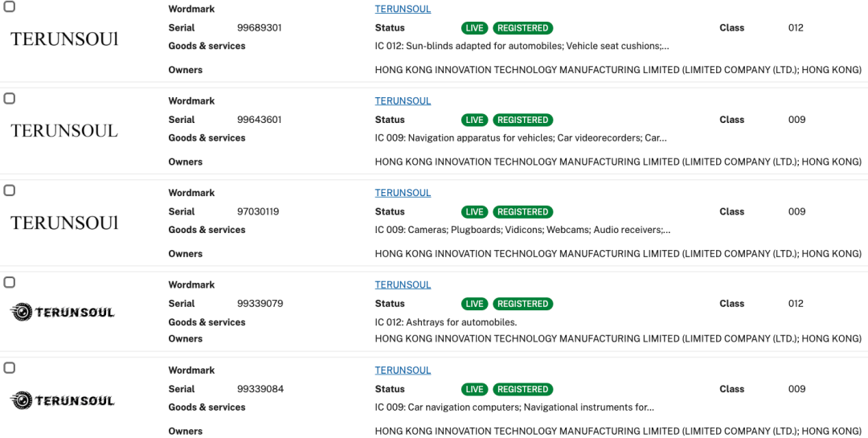Select serial number 99689301
Screen dimensions: 868x438
click(259, 27)
